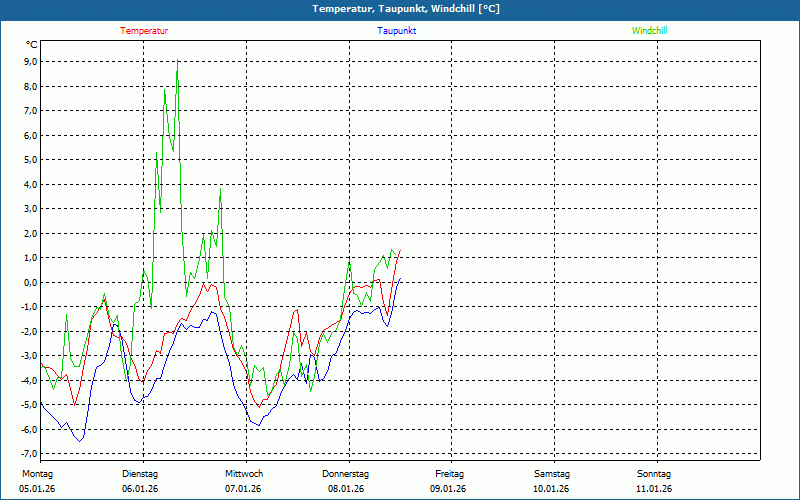Select the green Windchill legend label
Image resolution: width=800 pixels, height=500 pixels.
coord(649,31)
